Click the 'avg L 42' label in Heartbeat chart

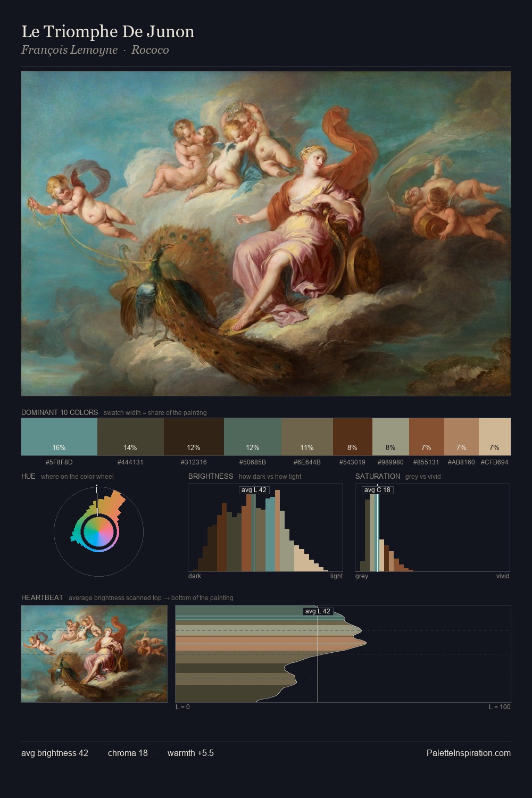click(318, 611)
